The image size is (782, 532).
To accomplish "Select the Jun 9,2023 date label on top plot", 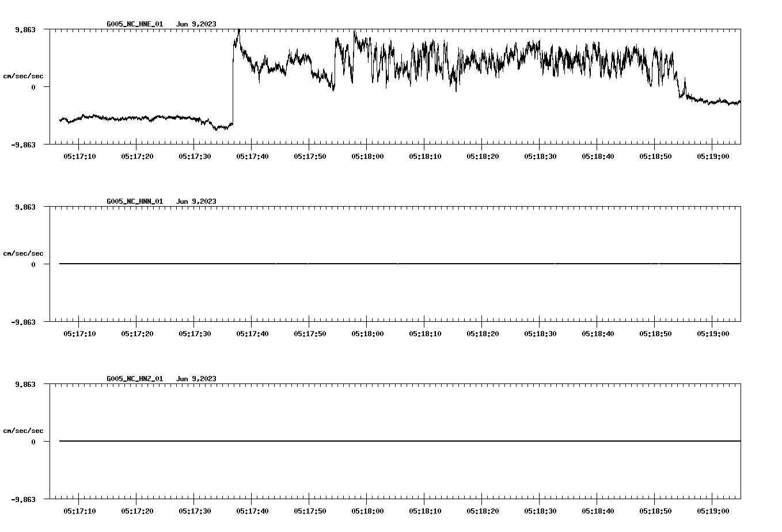I will [196, 24].
